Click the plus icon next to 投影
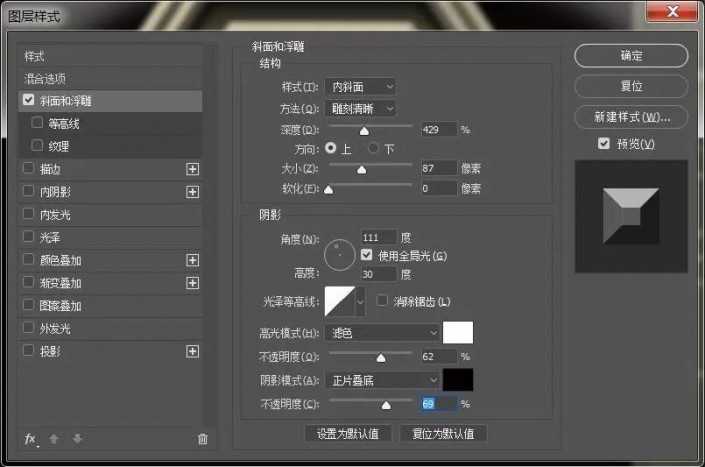The image size is (705, 467). point(193,351)
